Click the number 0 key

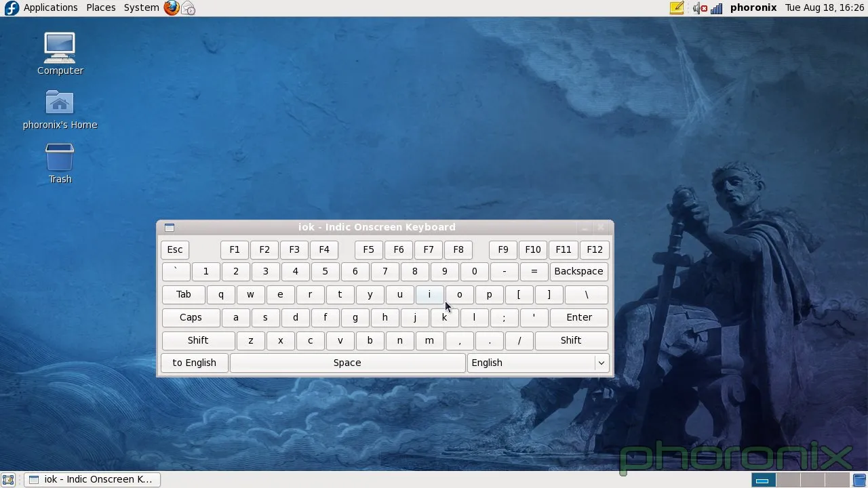474,271
